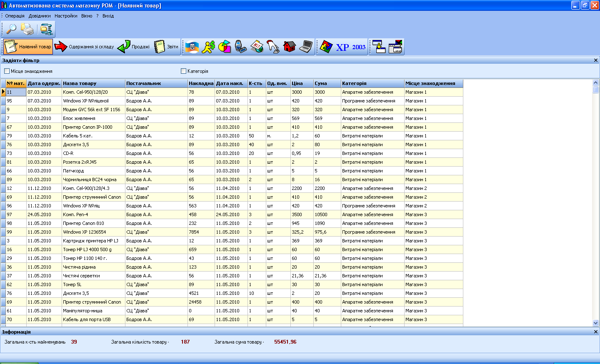600x364 pixels.
Task: Select the Чорнильниця BC24 чорна cell
Action: (x=93, y=180)
